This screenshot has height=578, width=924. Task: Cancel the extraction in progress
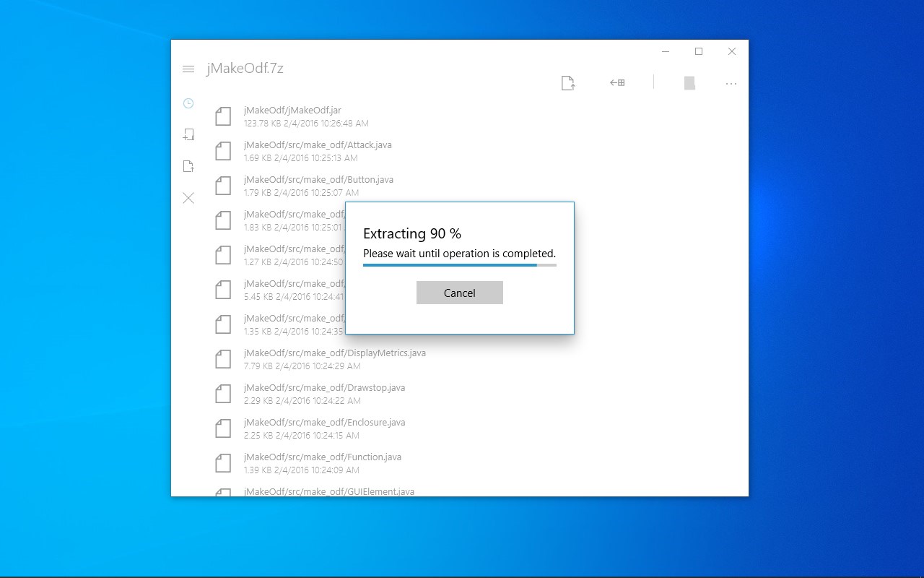tap(459, 293)
